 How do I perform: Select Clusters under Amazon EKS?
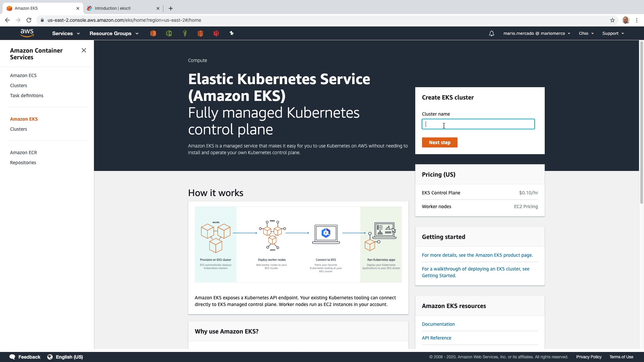(18, 129)
